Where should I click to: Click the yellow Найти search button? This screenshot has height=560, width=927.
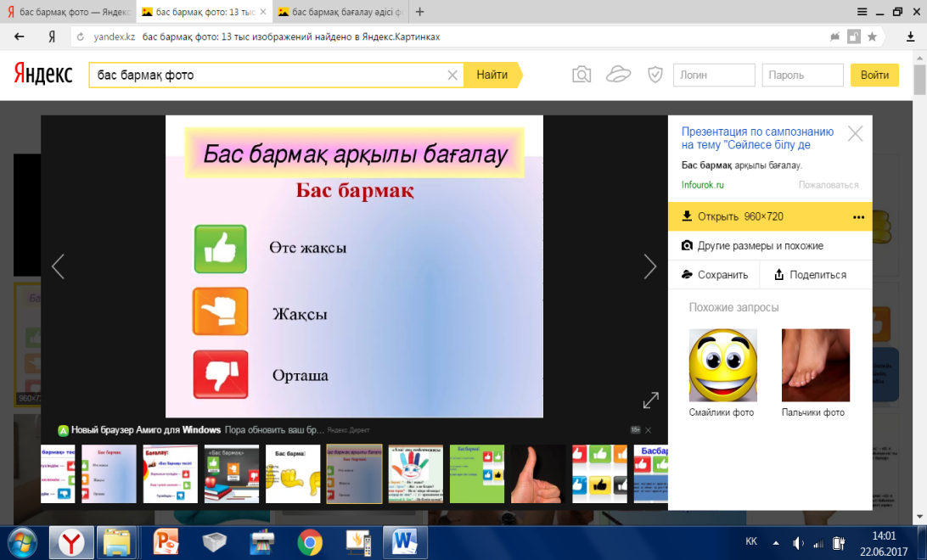click(x=492, y=75)
